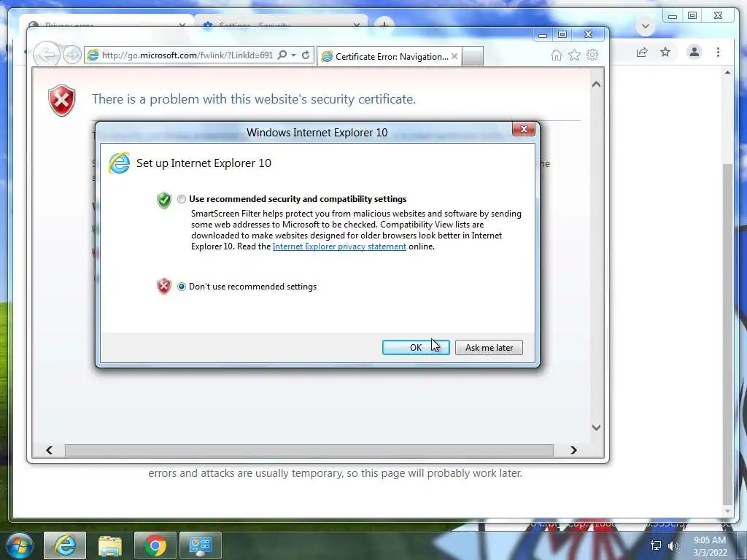Click the IE Home icon
This screenshot has height=560, width=747.
pyautogui.click(x=556, y=55)
